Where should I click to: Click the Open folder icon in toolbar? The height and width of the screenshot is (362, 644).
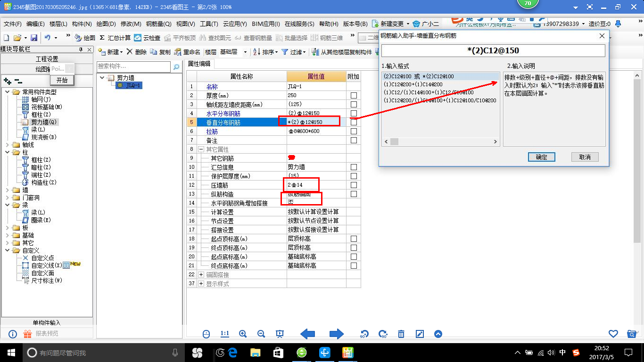pos(17,38)
